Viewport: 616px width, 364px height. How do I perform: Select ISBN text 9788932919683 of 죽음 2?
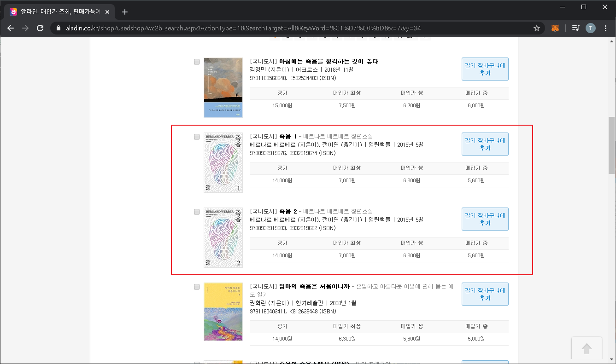click(x=269, y=228)
